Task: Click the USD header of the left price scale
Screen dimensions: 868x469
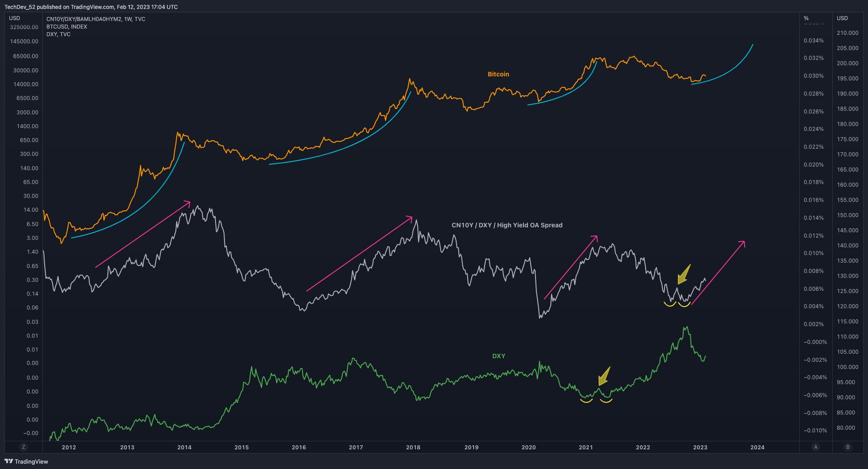Action: point(15,18)
